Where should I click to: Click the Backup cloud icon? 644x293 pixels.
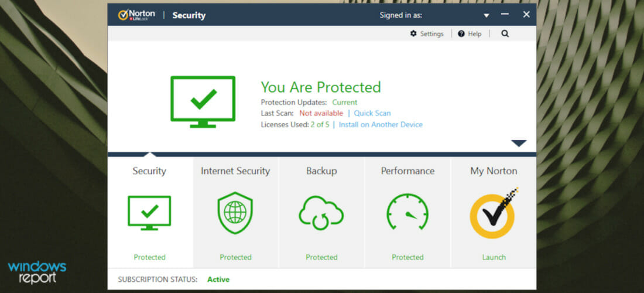[x=321, y=213]
